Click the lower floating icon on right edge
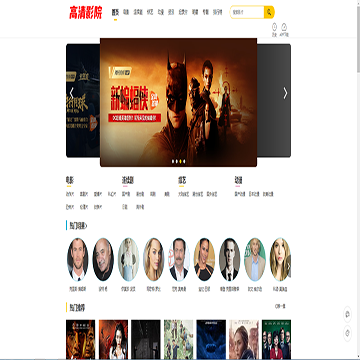This screenshot has height=360, width=360. [x=348, y=333]
